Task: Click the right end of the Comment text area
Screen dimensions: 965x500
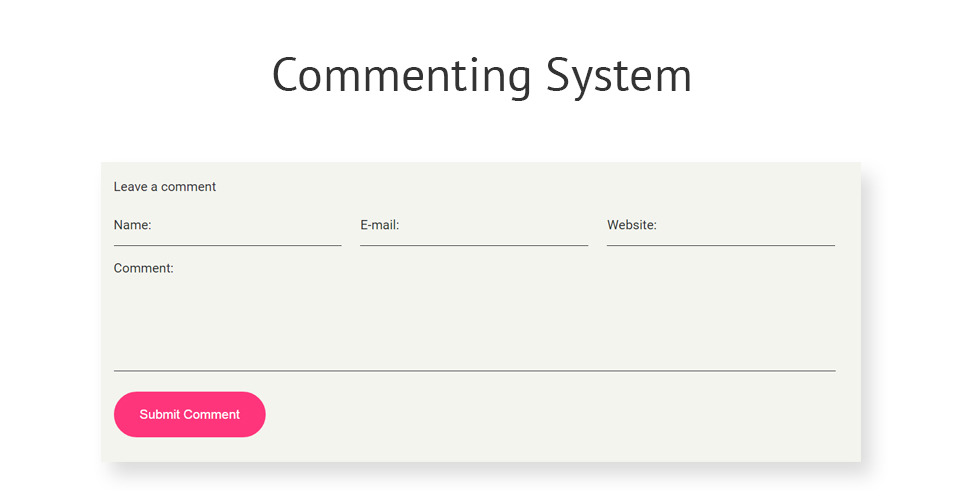Action: [x=820, y=320]
